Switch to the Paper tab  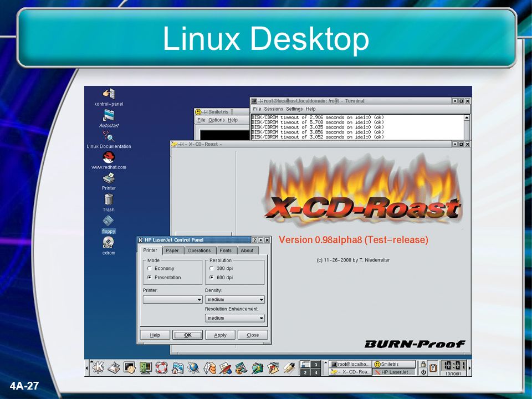point(172,250)
